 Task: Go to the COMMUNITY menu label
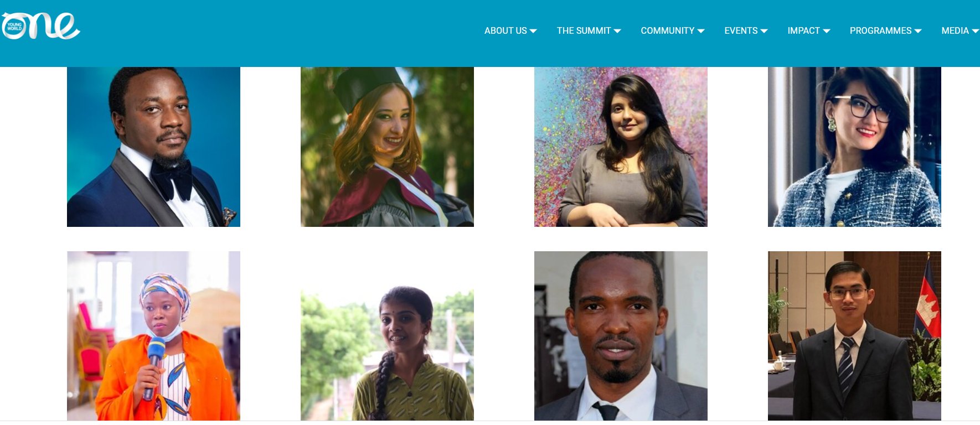667,31
